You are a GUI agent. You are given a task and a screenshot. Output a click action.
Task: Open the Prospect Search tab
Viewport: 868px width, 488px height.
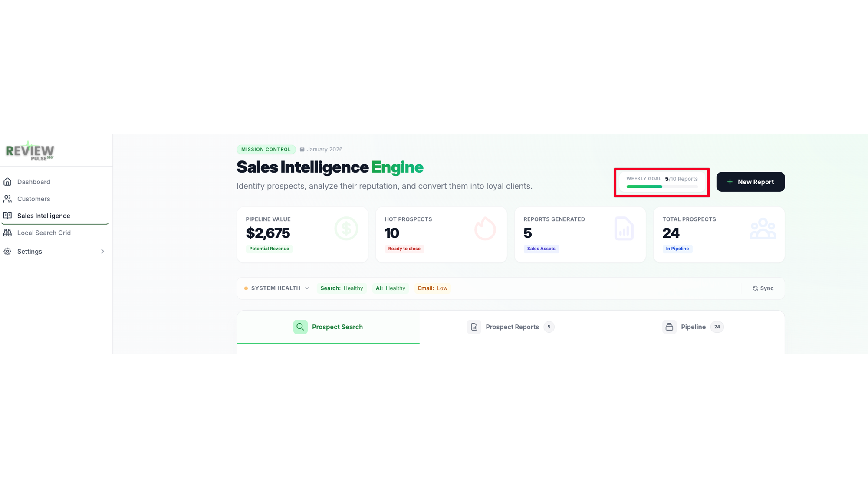328,327
